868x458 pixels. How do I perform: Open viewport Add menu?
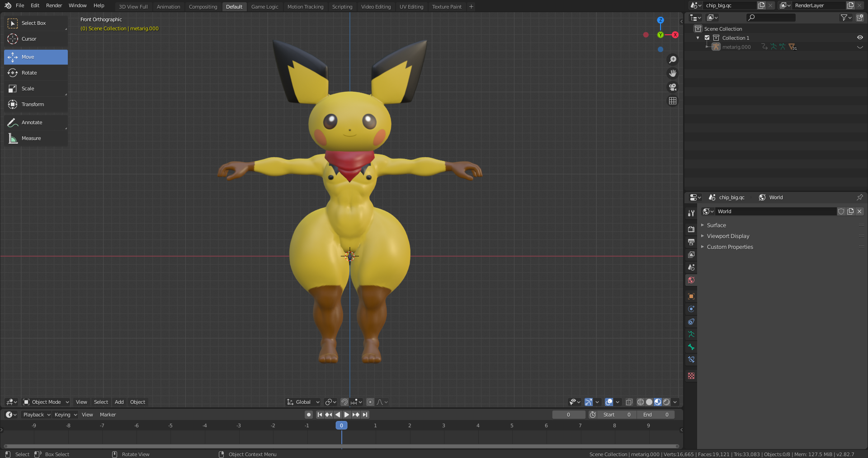pos(119,402)
